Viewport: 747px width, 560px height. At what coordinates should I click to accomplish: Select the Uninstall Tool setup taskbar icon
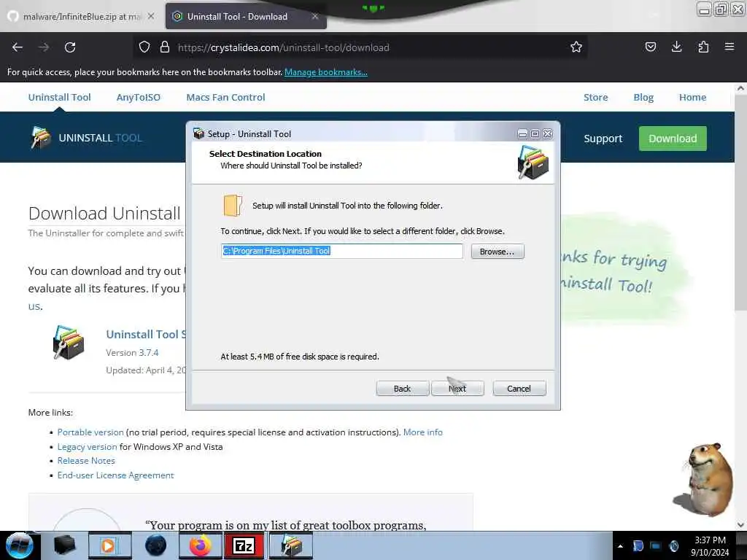click(x=291, y=545)
